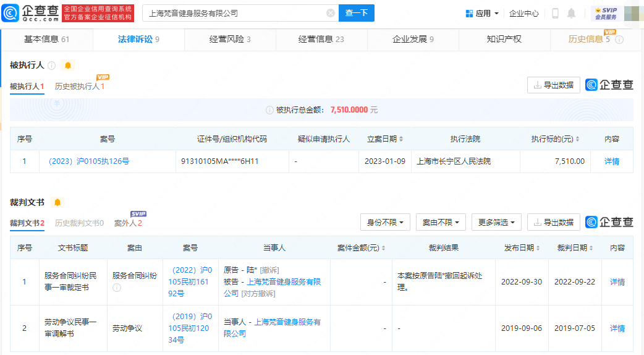Click the orange bell beside 裁判文书 heading
Image resolution: width=644 pixels, height=355 pixels.
pyautogui.click(x=57, y=202)
